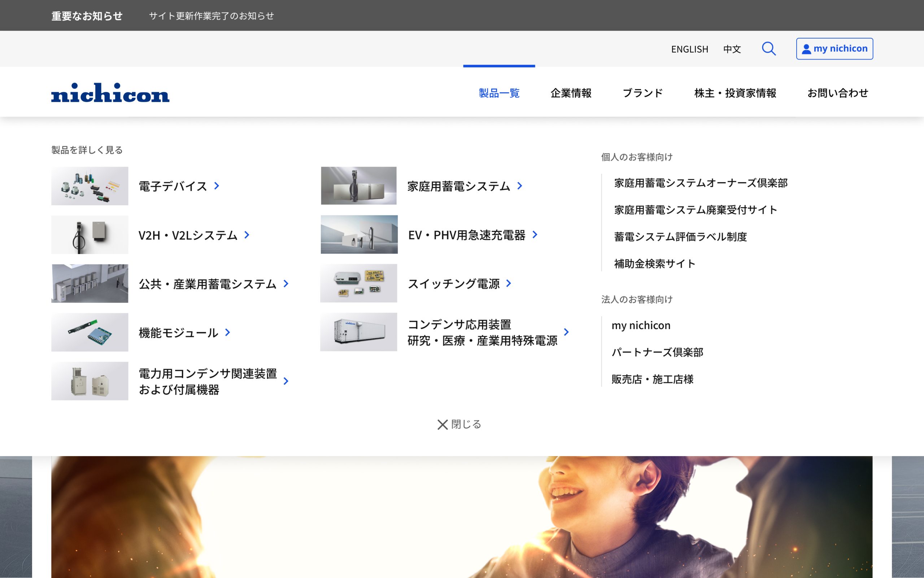Click chevron next to スイッチング電源
The image size is (924, 578).
pyautogui.click(x=509, y=283)
